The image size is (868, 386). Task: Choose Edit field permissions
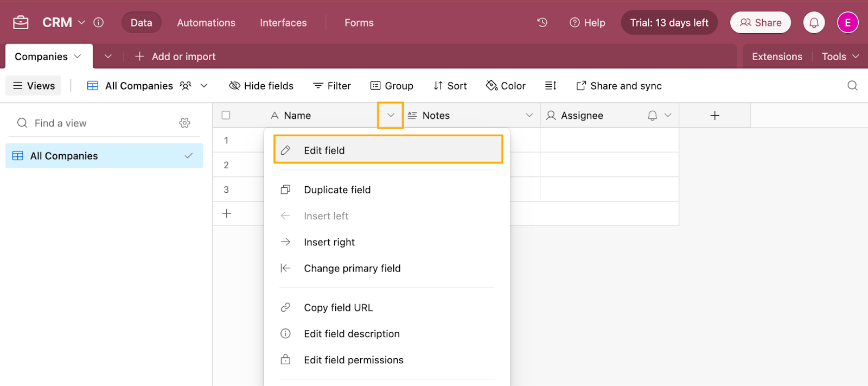click(x=387, y=360)
